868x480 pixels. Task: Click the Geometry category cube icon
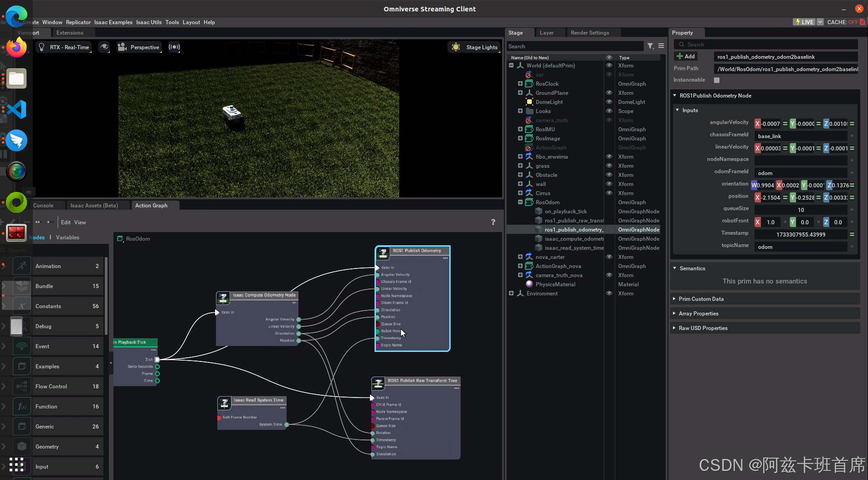(x=22, y=447)
